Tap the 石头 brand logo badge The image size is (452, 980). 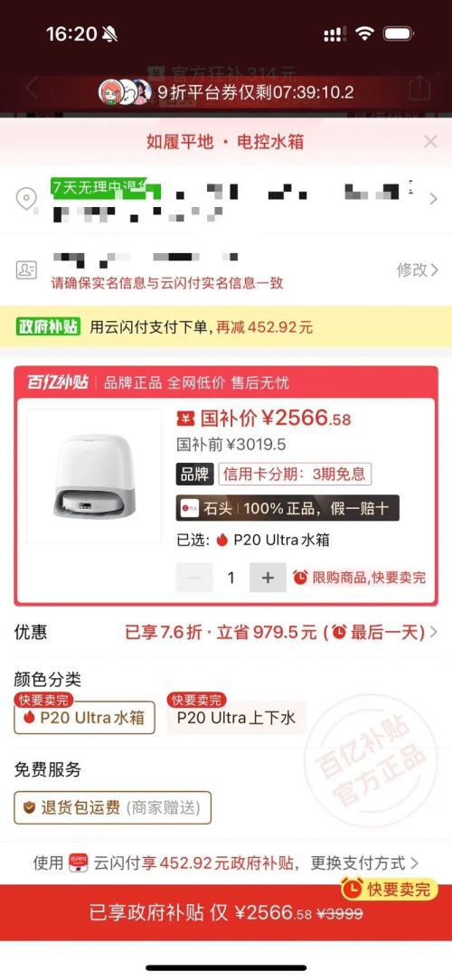click(190, 508)
